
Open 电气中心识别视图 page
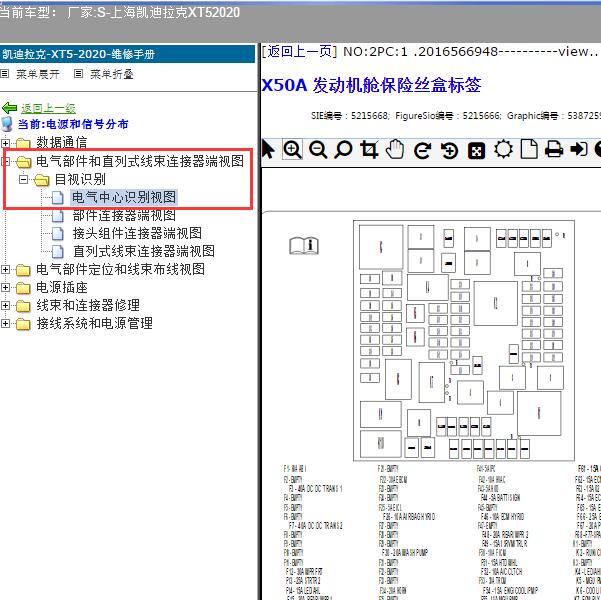[x=124, y=197]
